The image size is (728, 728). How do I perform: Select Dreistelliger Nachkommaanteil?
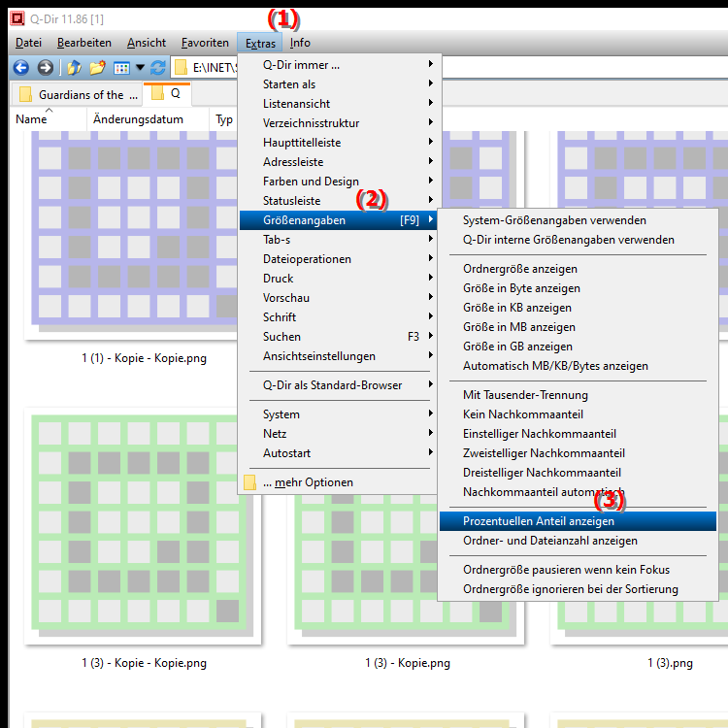coord(578,473)
